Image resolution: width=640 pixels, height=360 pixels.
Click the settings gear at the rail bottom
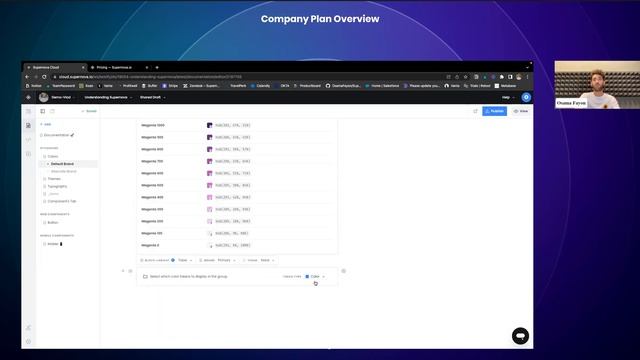tap(28, 341)
